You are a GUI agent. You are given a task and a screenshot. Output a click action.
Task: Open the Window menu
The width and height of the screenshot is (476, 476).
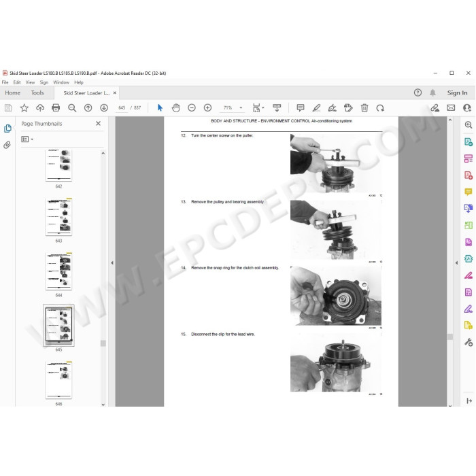tap(61, 82)
